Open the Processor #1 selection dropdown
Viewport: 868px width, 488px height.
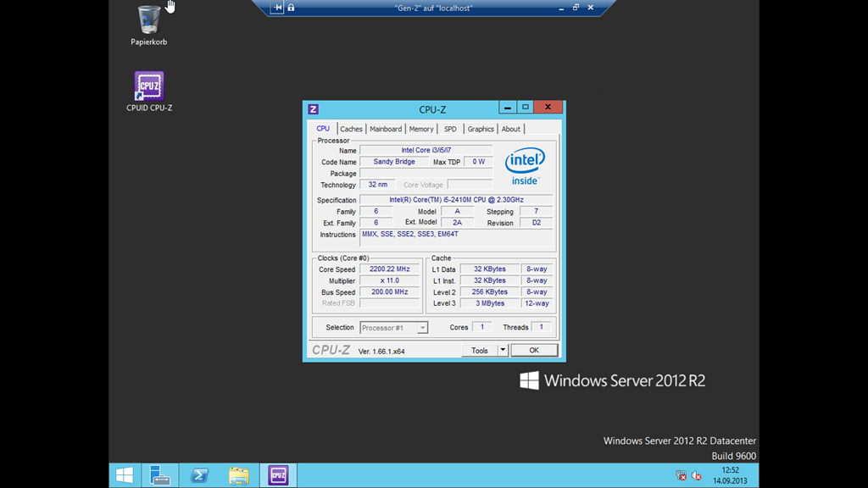pyautogui.click(x=393, y=328)
